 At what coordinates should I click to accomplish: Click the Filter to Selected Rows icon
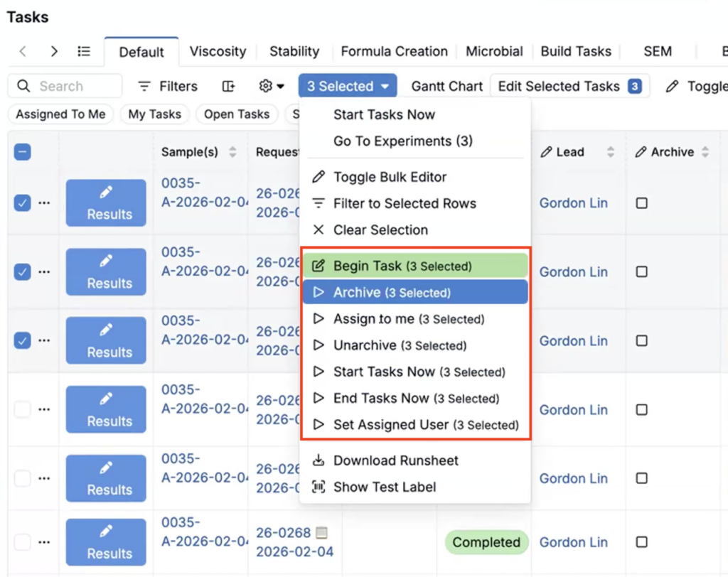tap(318, 203)
